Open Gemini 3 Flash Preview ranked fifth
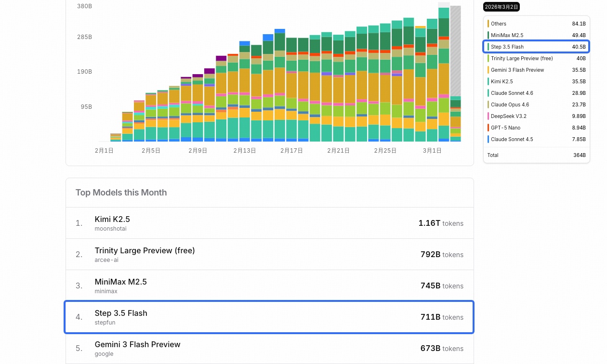The height and width of the screenshot is (364, 607). pos(137,344)
